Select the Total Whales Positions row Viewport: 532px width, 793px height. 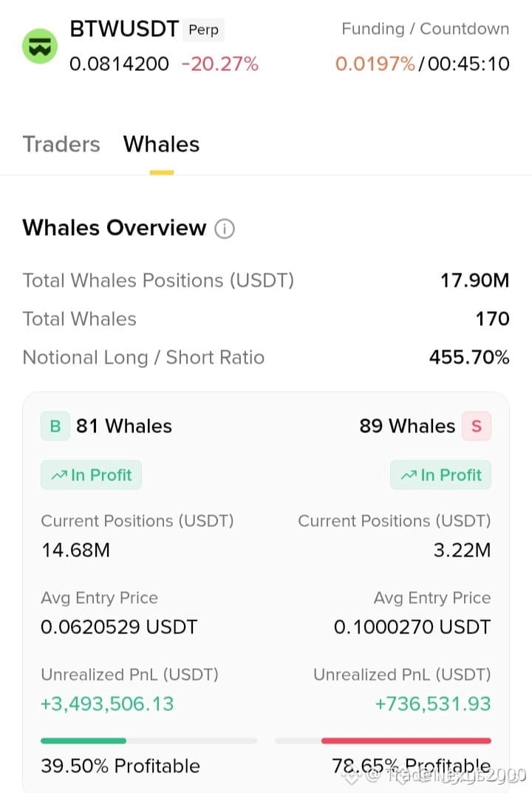pyautogui.click(x=266, y=280)
